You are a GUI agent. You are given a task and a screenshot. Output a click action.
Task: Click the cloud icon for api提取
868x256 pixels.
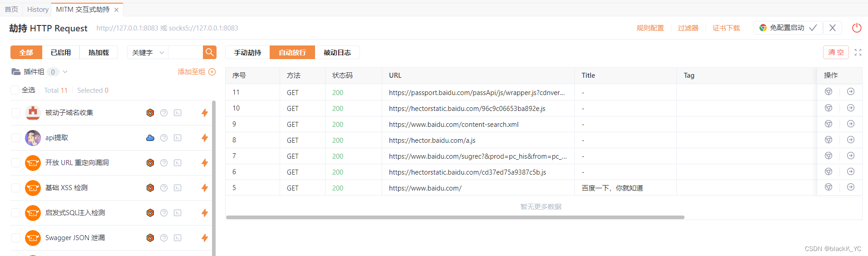(150, 138)
